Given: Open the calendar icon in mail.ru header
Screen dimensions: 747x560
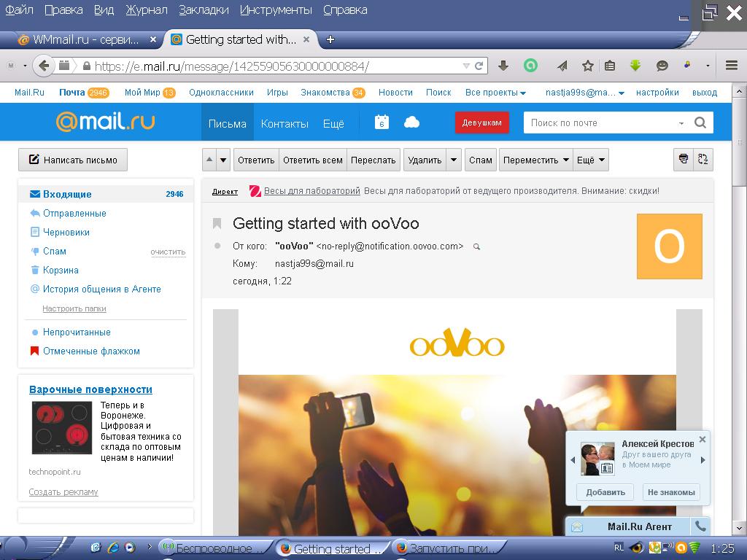Looking at the screenshot, I should click(x=382, y=122).
